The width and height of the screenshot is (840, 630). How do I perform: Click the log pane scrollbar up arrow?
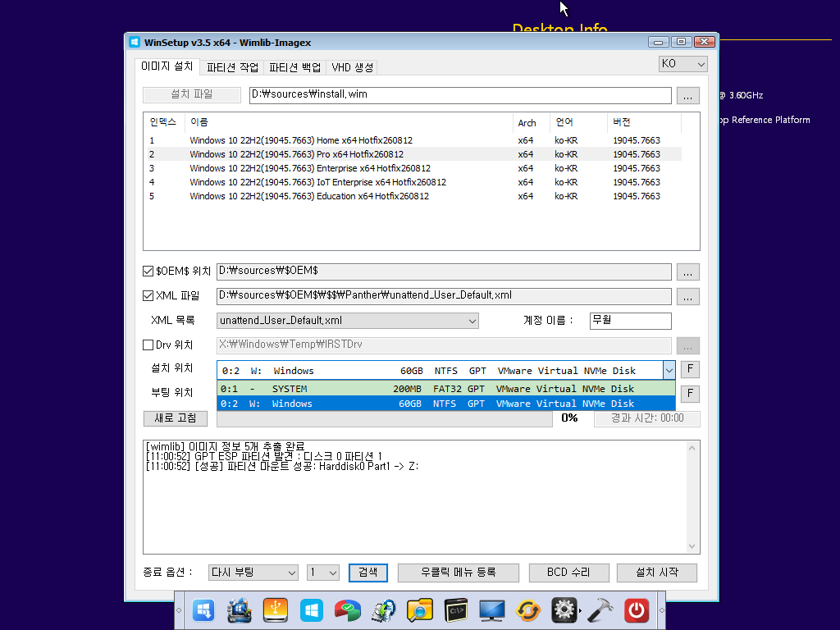coord(692,448)
